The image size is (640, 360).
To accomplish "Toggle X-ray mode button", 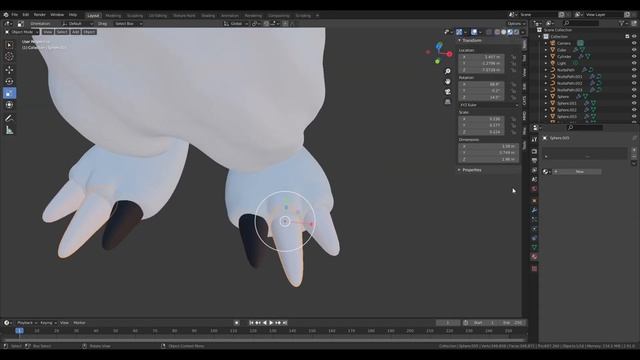I will (489, 32).
